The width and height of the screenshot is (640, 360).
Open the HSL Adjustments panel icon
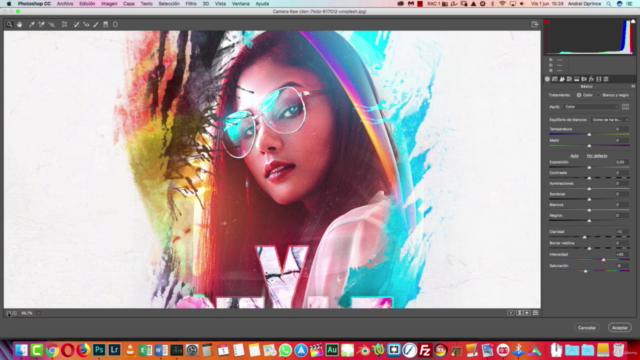(x=569, y=79)
